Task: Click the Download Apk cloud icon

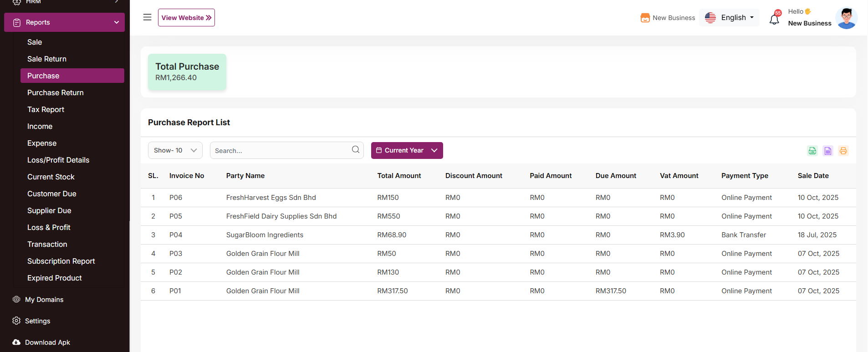Action: pyautogui.click(x=16, y=342)
